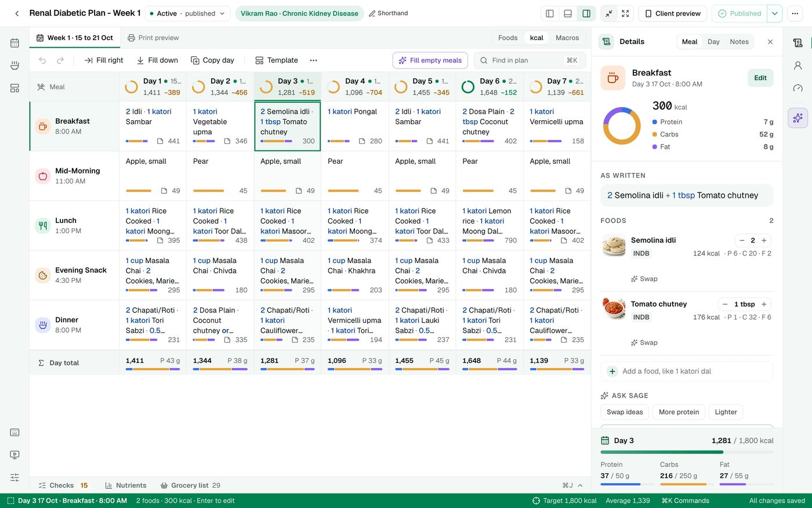The height and width of the screenshot is (508, 812).
Task: Click the Fill empty meals button
Action: pos(430,60)
